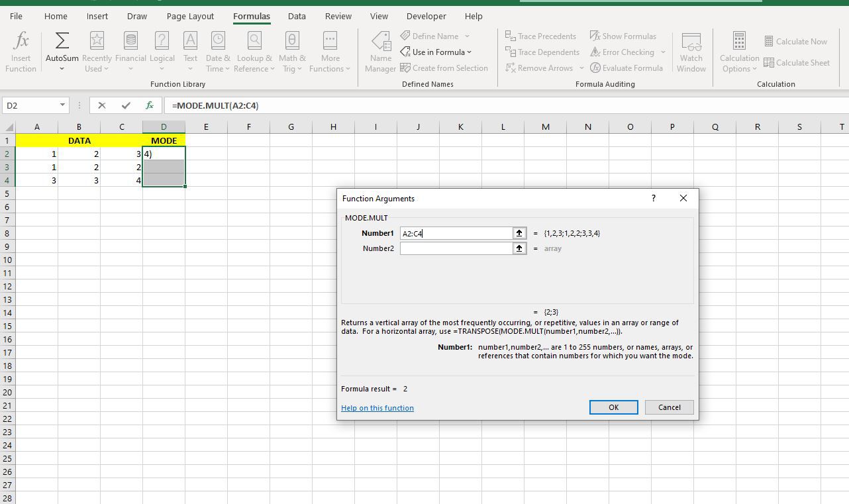Select column A header
The height and width of the screenshot is (504, 849).
36,126
